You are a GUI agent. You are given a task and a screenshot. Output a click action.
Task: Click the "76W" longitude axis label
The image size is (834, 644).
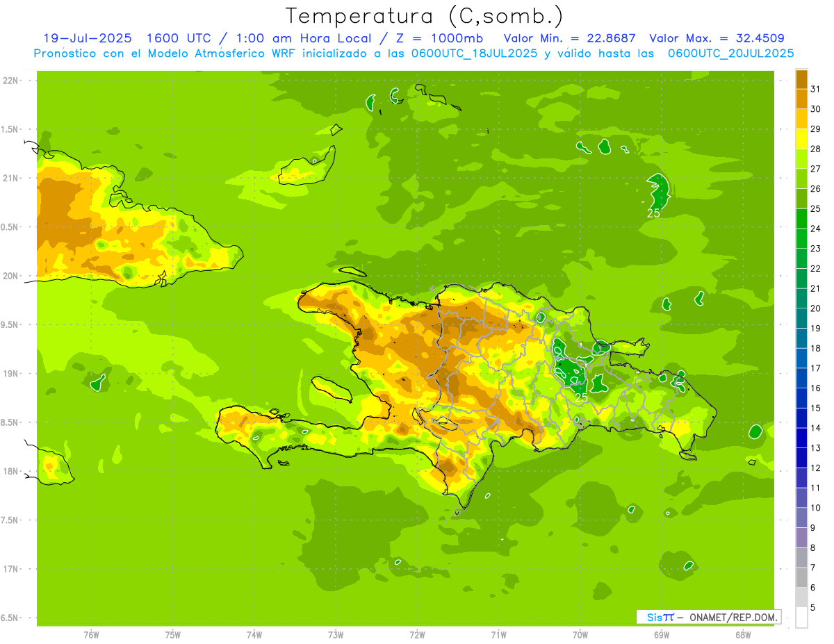[91, 634]
